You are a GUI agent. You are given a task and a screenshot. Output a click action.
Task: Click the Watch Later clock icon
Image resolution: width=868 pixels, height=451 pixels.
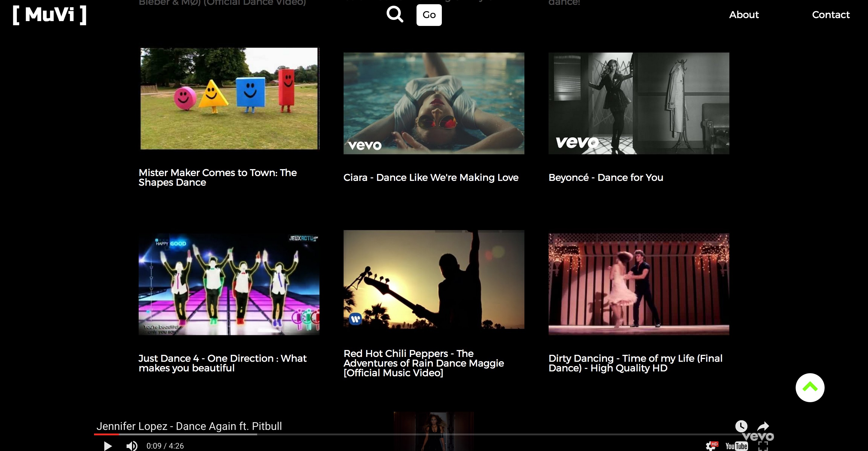coord(741,426)
